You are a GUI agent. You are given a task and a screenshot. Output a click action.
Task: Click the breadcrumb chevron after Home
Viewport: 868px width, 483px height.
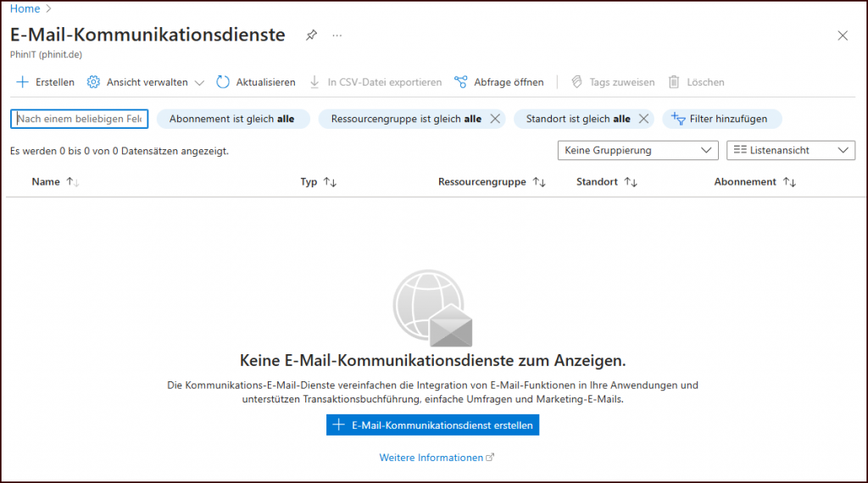click(48, 8)
